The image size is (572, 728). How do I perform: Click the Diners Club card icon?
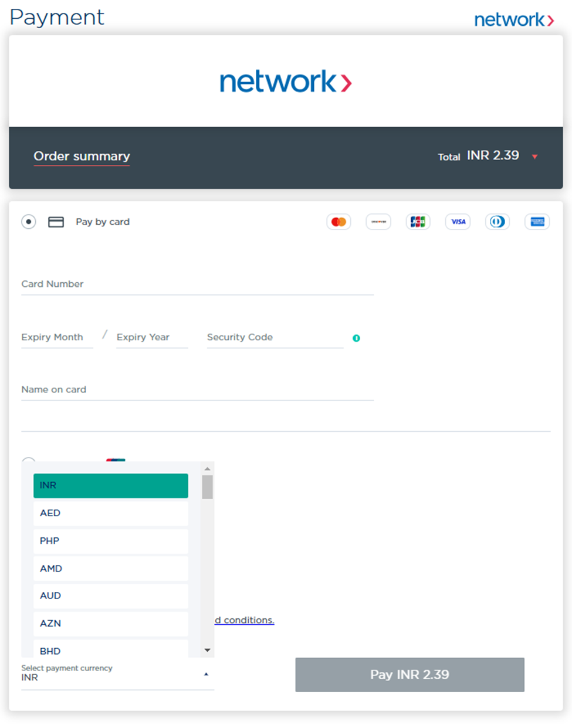point(497,222)
